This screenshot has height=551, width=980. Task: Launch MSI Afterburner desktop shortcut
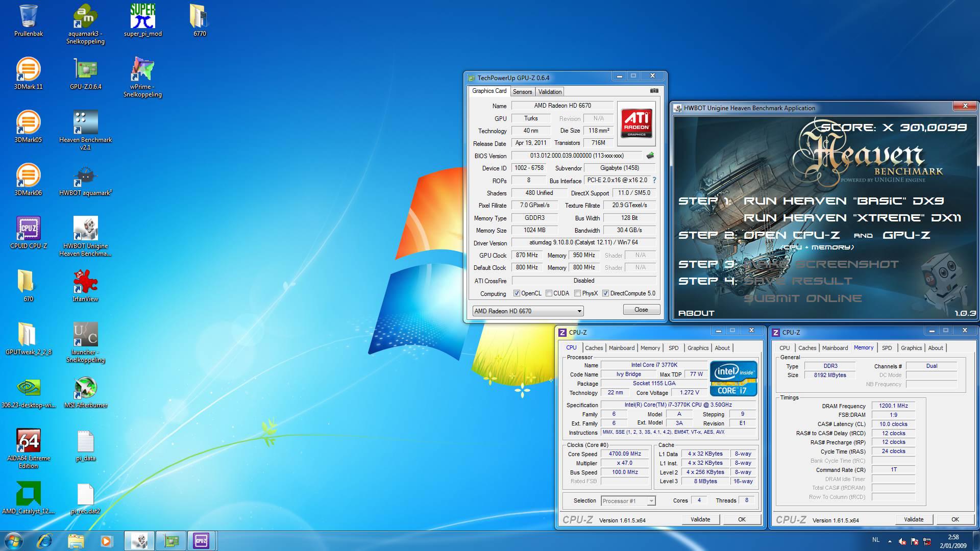[x=85, y=392]
